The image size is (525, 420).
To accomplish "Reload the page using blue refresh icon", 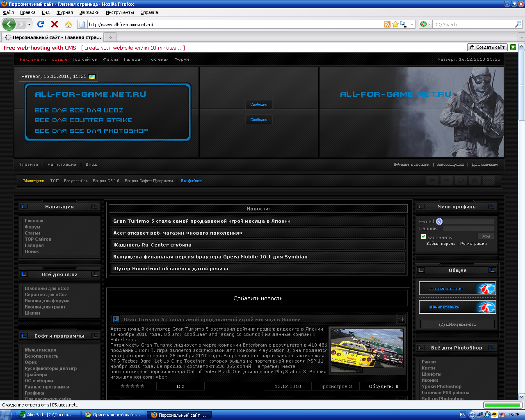I will [41, 24].
